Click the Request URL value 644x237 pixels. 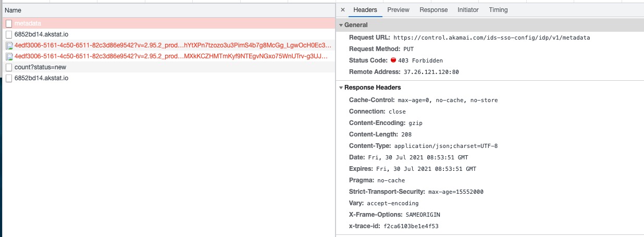[x=491, y=38]
